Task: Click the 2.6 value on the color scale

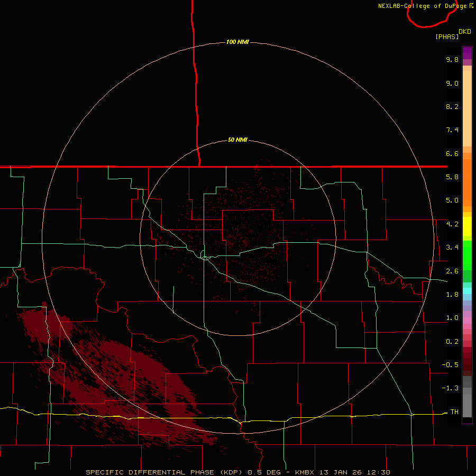Action: [x=452, y=271]
